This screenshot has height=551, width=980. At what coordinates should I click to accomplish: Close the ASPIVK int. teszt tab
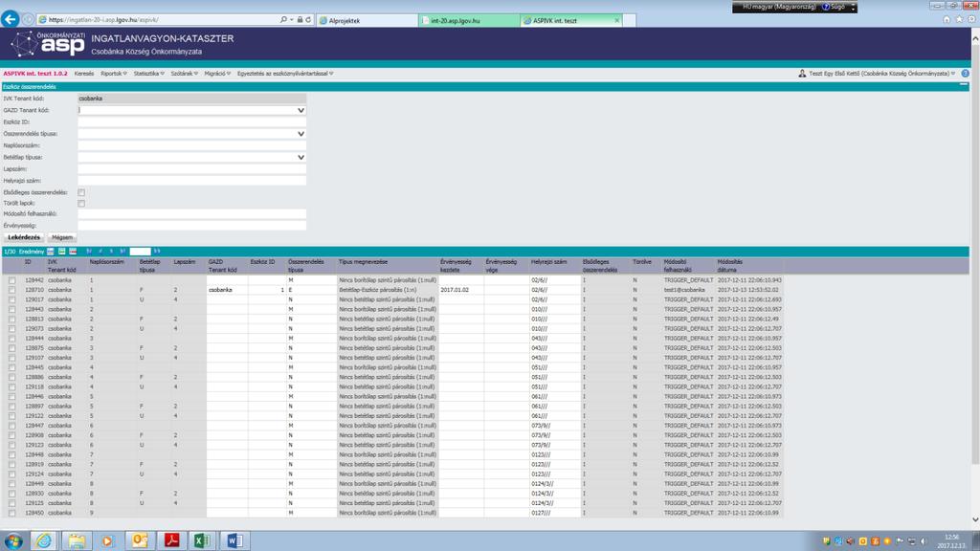(x=617, y=21)
